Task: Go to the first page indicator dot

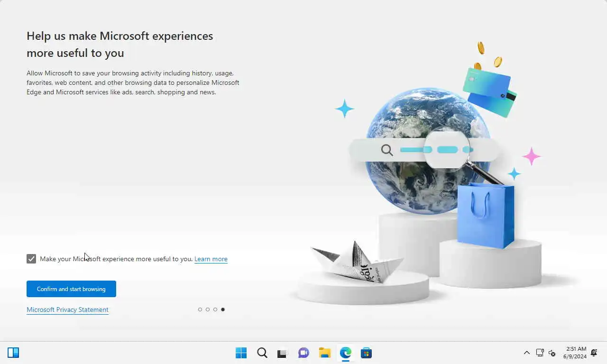Action: point(200,309)
